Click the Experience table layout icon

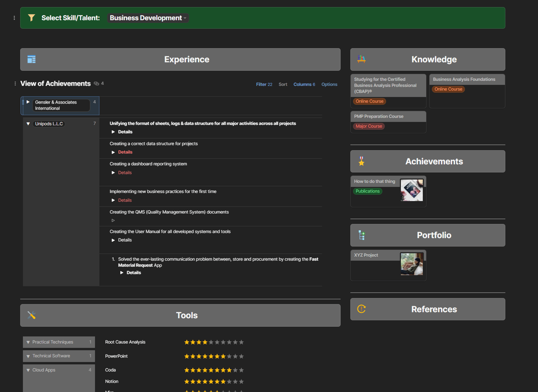pyautogui.click(x=32, y=59)
